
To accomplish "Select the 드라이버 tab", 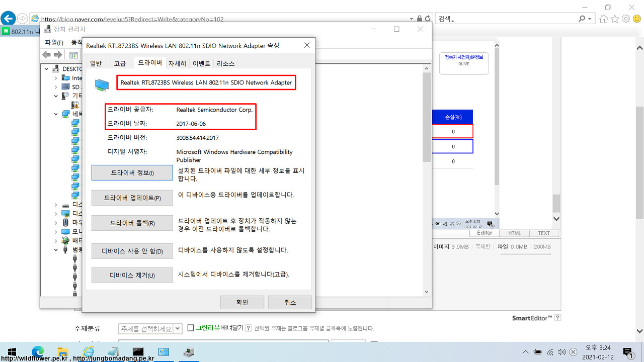I will pyautogui.click(x=150, y=63).
